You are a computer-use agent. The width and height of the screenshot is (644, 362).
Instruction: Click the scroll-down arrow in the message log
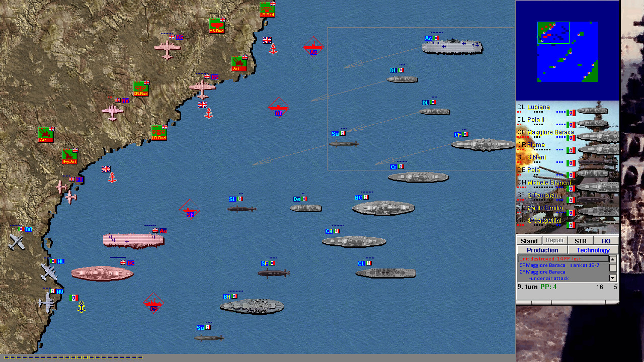[612, 278]
